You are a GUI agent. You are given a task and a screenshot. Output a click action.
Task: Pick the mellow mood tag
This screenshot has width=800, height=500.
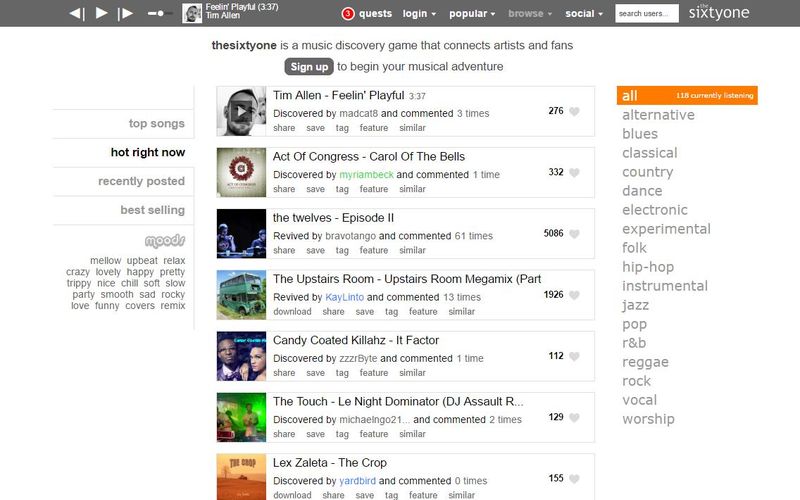(x=106, y=261)
